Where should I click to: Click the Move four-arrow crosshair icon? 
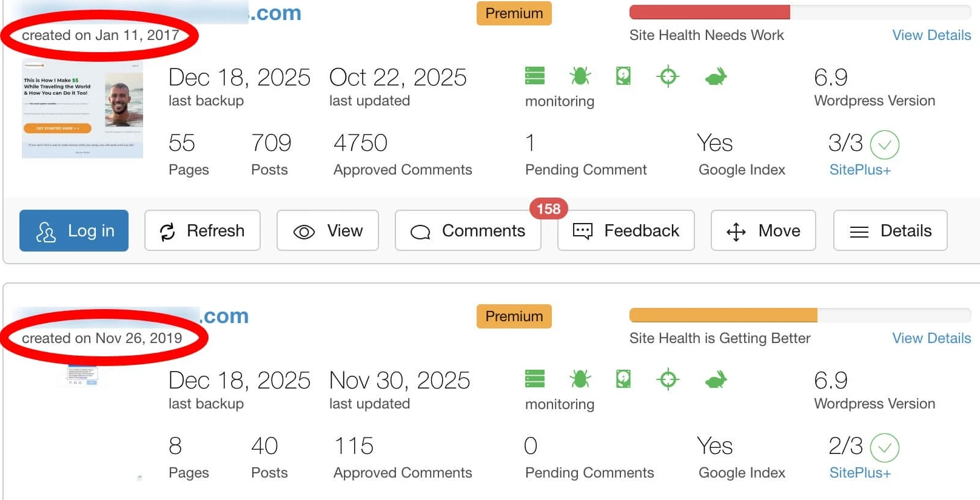(736, 230)
